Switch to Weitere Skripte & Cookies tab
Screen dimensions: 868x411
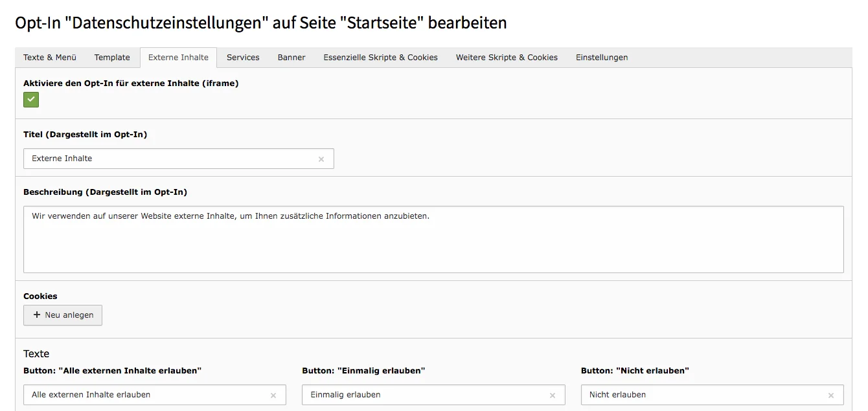coord(506,57)
